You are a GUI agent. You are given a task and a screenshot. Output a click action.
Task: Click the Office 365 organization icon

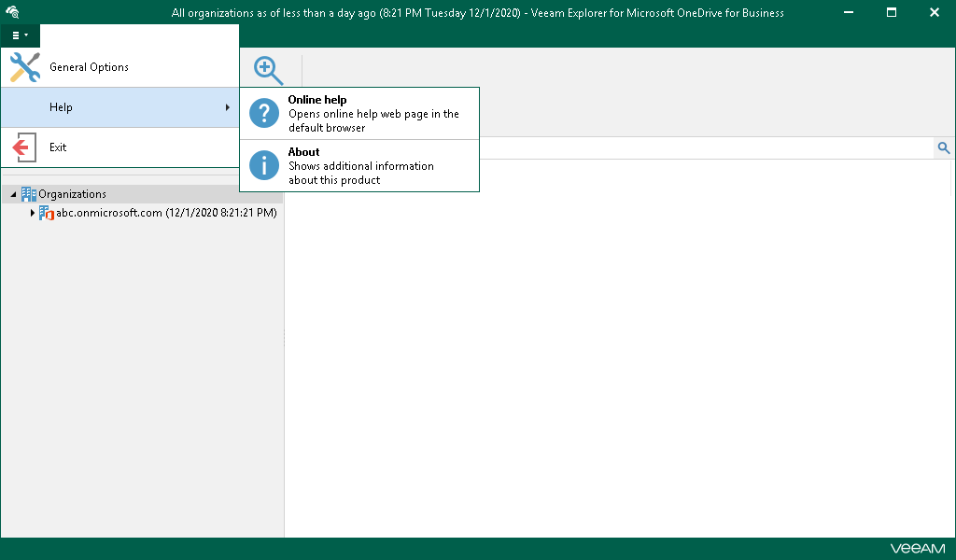(47, 213)
